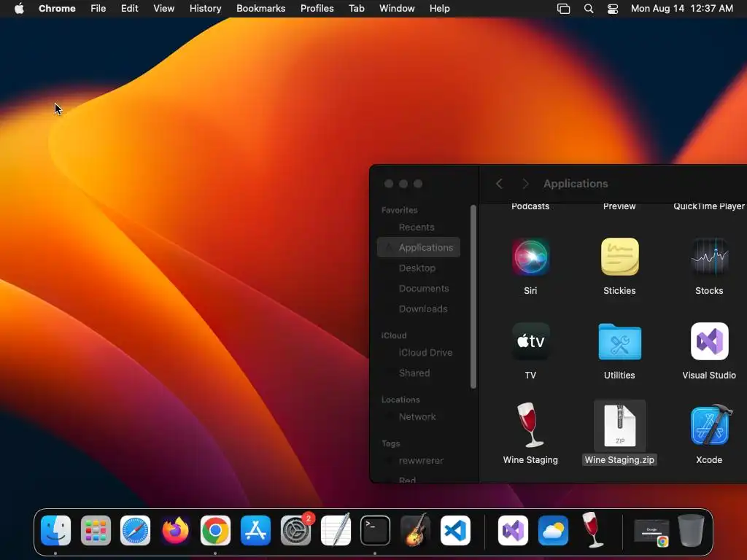Click the QuickTime Player label in Finder
This screenshot has height=560, width=747.
[x=709, y=206]
